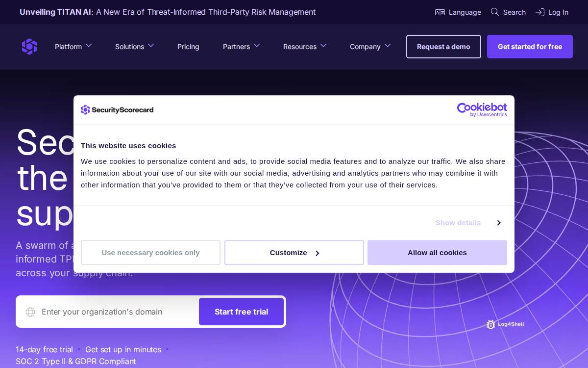
Task: Click the Search text link
Action: click(x=514, y=12)
